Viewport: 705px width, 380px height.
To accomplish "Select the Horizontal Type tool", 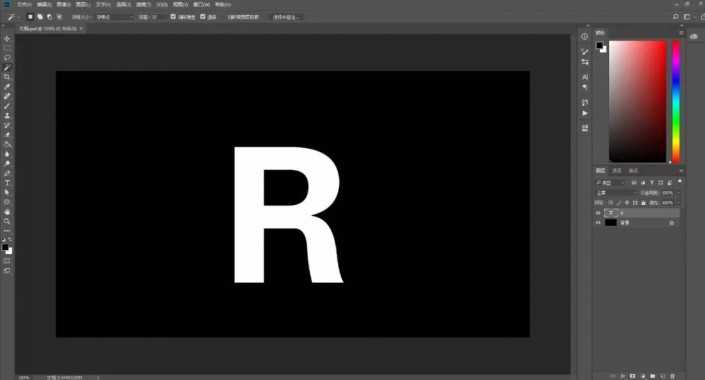I will pos(7,183).
